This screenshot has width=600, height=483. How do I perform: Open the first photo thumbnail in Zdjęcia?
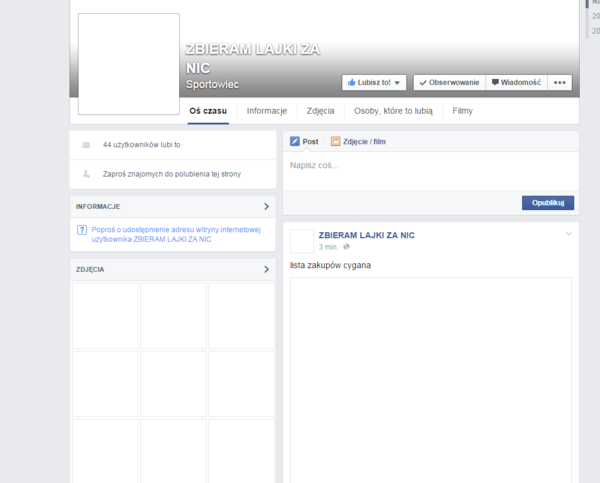click(105, 315)
